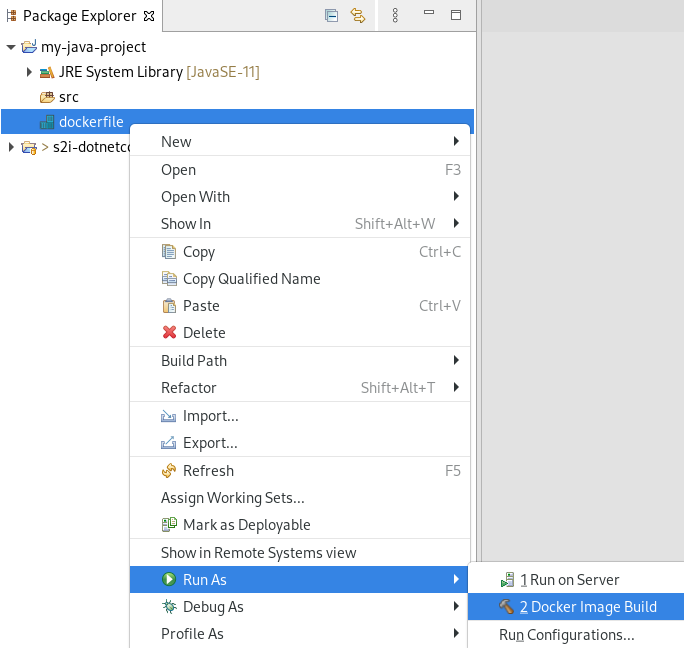Click Mark as Deployable entry
This screenshot has height=648, width=684.
(246, 525)
